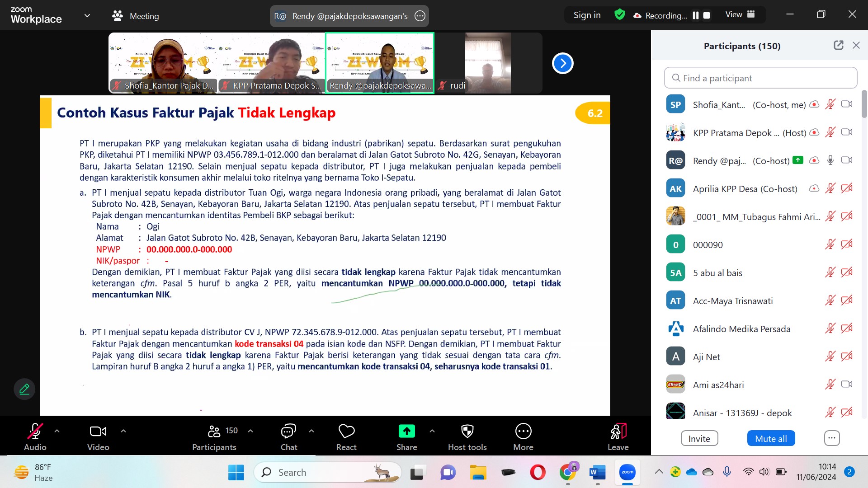Click the React heart icon
The height and width of the screenshot is (488, 868).
pyautogui.click(x=346, y=432)
